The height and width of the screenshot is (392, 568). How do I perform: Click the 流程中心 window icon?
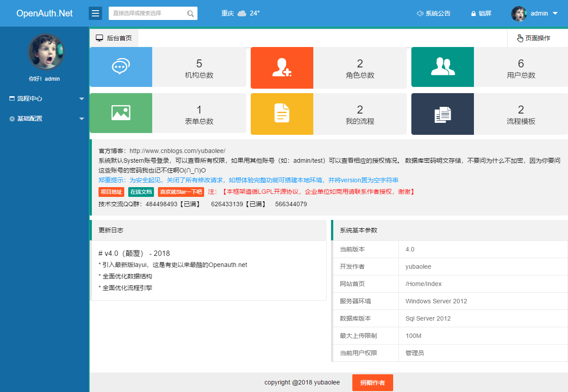[12, 98]
